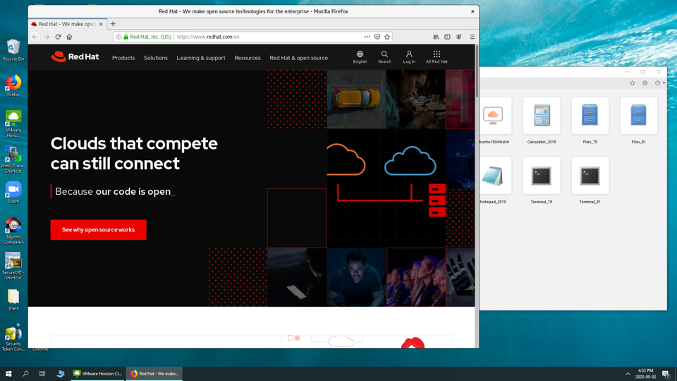
Task: Click the Firefox page vertical scrollbar
Action: [477, 71]
